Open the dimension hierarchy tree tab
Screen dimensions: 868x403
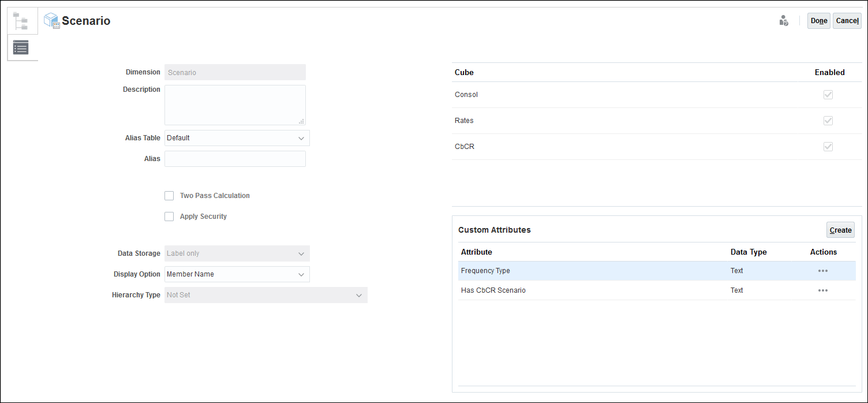pos(21,21)
